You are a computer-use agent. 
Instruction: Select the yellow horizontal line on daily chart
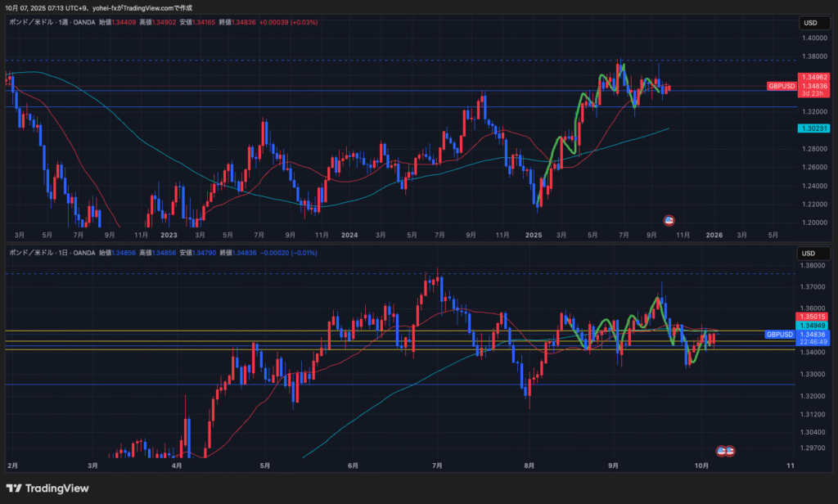pos(246,331)
